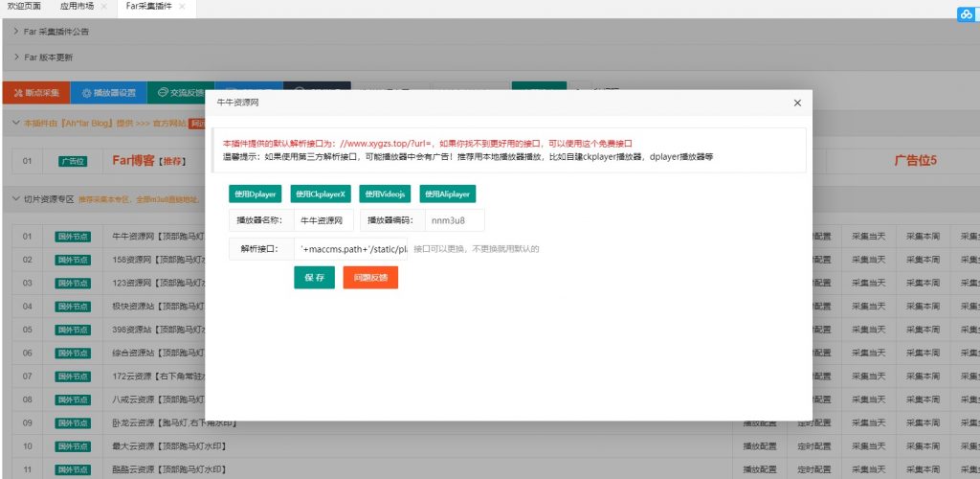The height and width of the screenshot is (479, 980).
Task: Click the blue cloud icon at top right
Action: tap(968, 14)
